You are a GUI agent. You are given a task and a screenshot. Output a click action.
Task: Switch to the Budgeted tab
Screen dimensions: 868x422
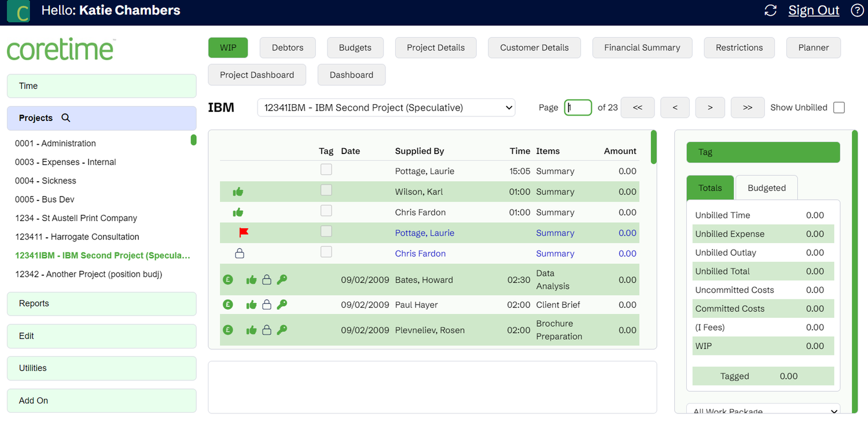766,188
